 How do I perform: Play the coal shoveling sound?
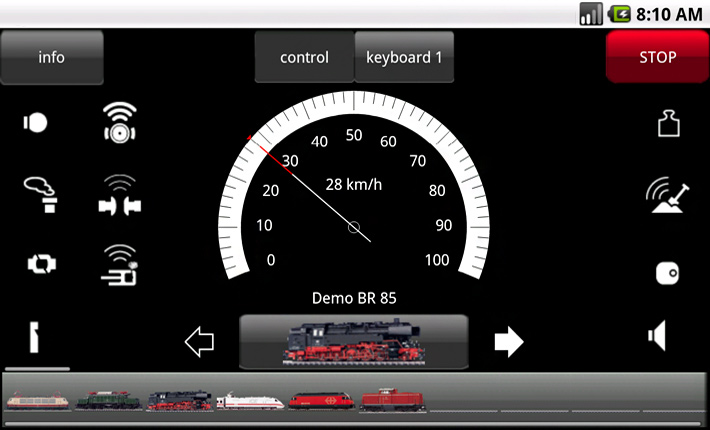[x=667, y=195]
